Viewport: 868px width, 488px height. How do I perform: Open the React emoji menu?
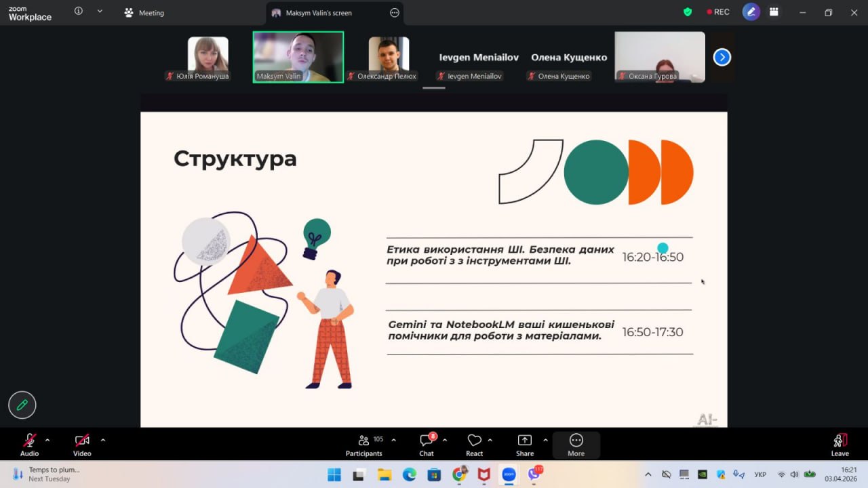pyautogui.click(x=474, y=445)
